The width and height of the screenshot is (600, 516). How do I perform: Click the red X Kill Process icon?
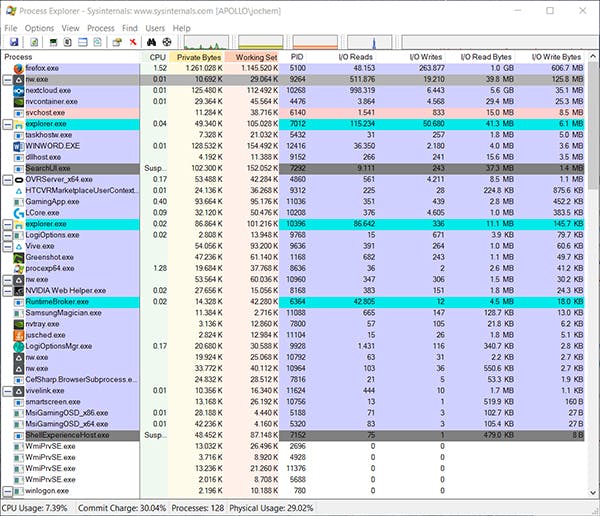[133, 42]
